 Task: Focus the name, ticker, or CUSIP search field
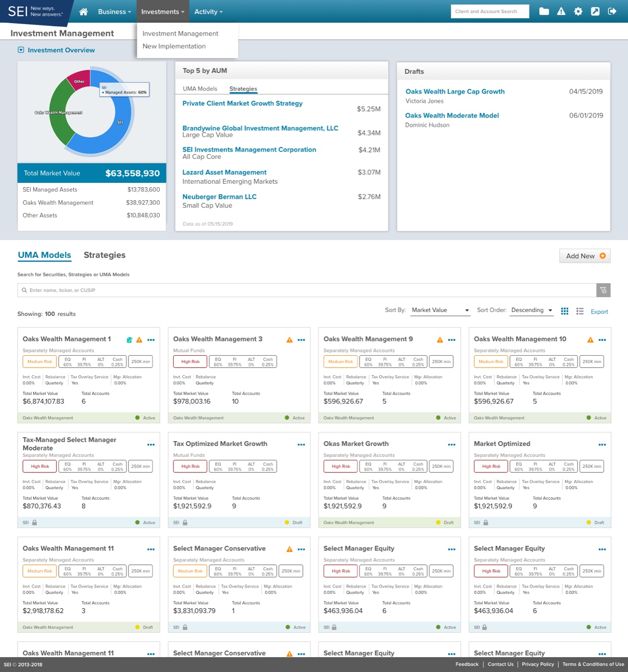pos(307,290)
